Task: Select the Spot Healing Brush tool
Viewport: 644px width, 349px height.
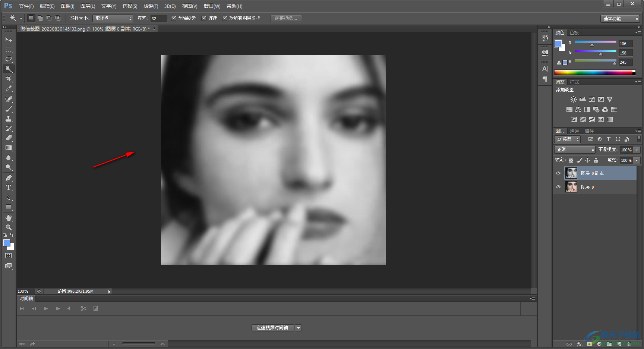Action: [9, 99]
